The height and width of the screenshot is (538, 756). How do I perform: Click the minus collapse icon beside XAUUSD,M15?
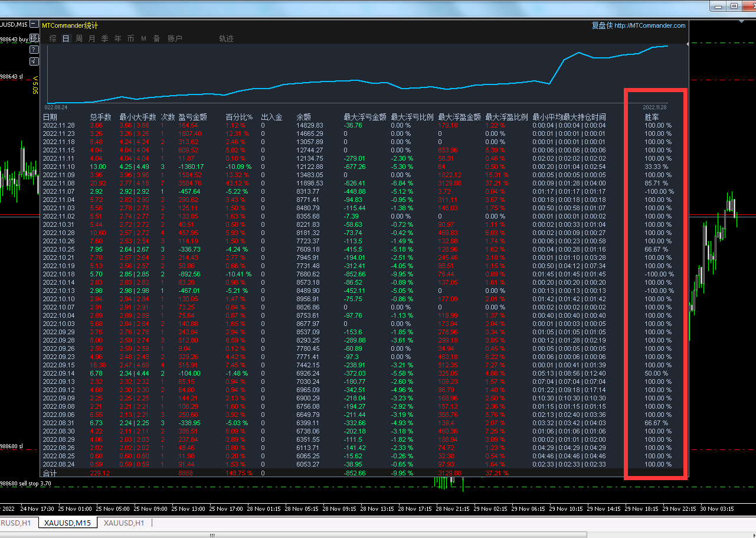[34, 25]
